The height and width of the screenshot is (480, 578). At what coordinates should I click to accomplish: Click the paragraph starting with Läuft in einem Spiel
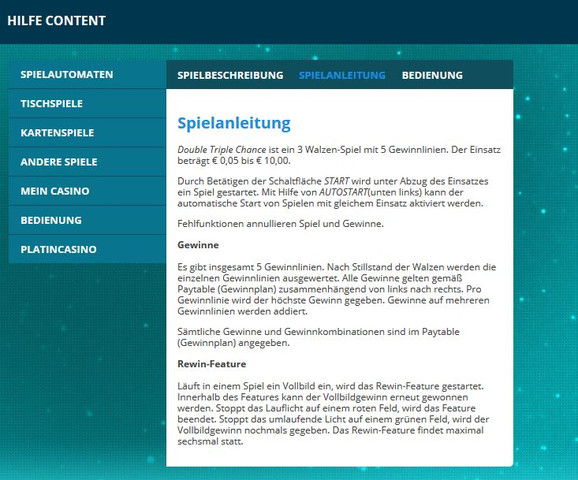click(333, 414)
